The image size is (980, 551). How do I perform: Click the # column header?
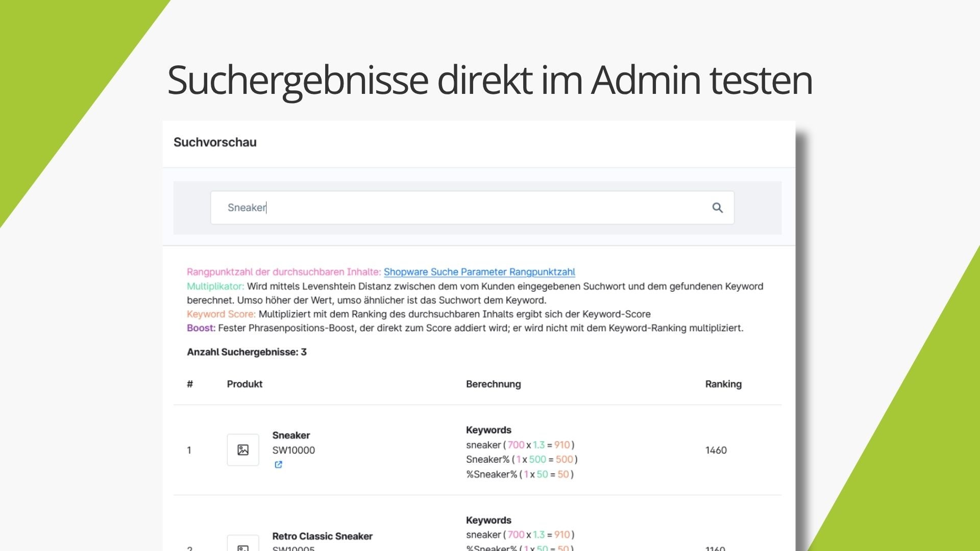(x=190, y=384)
